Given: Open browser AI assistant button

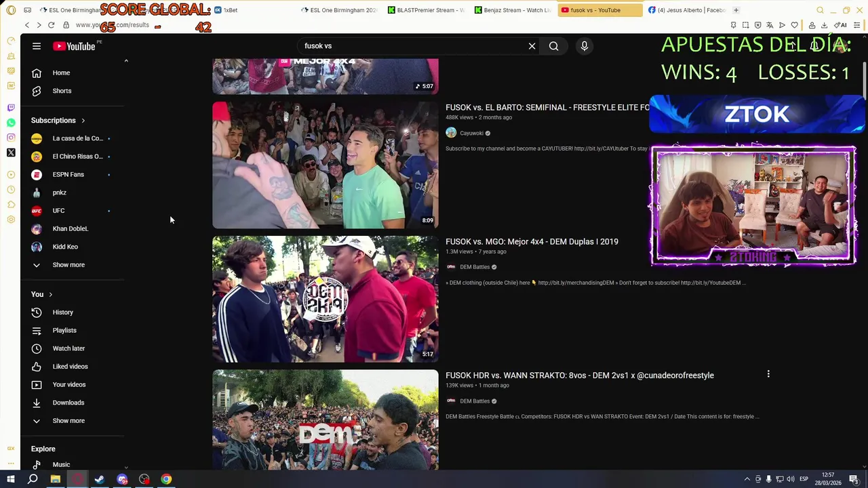Looking at the screenshot, I should point(841,25).
